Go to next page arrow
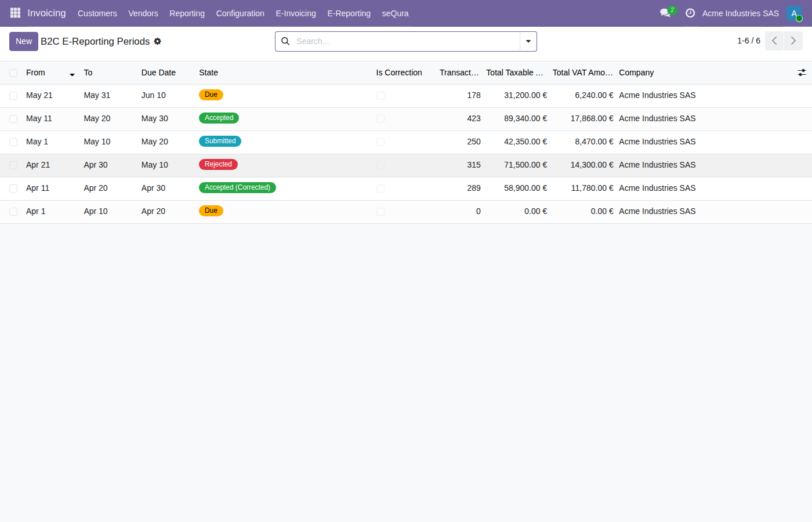This screenshot has width=812, height=522. (x=793, y=41)
